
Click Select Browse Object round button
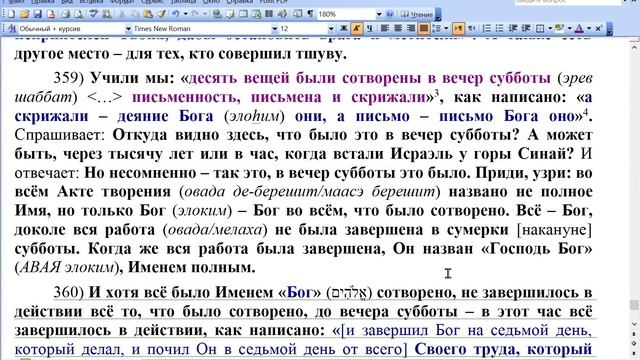(634, 344)
